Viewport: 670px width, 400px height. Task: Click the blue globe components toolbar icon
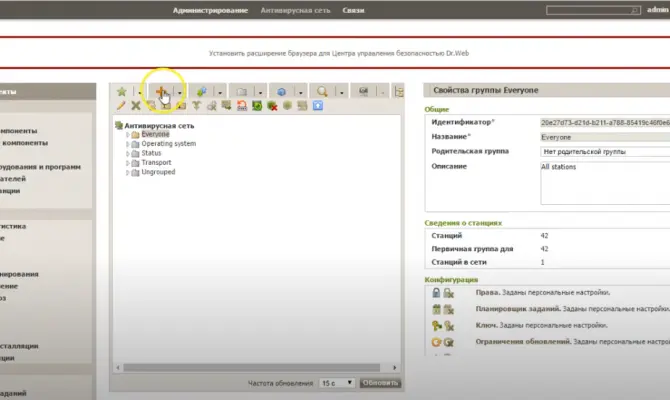(281, 91)
